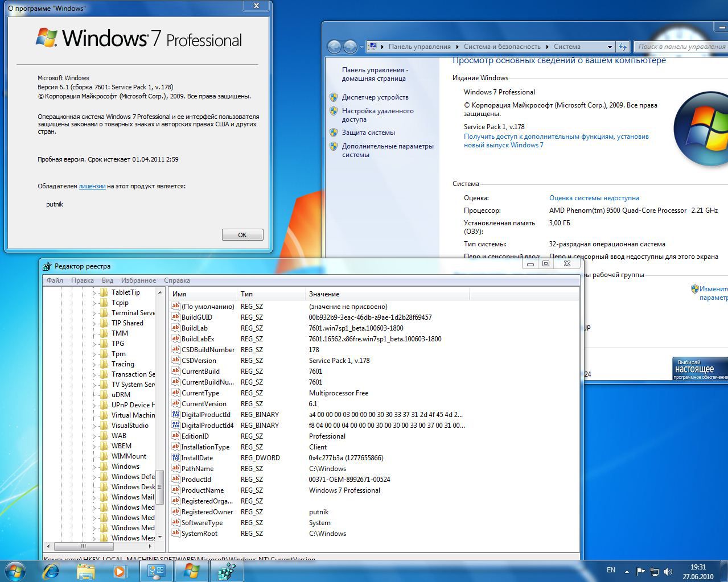Open the Файл menu in Registry Editor
This screenshot has height=582, width=728.
click(x=55, y=280)
